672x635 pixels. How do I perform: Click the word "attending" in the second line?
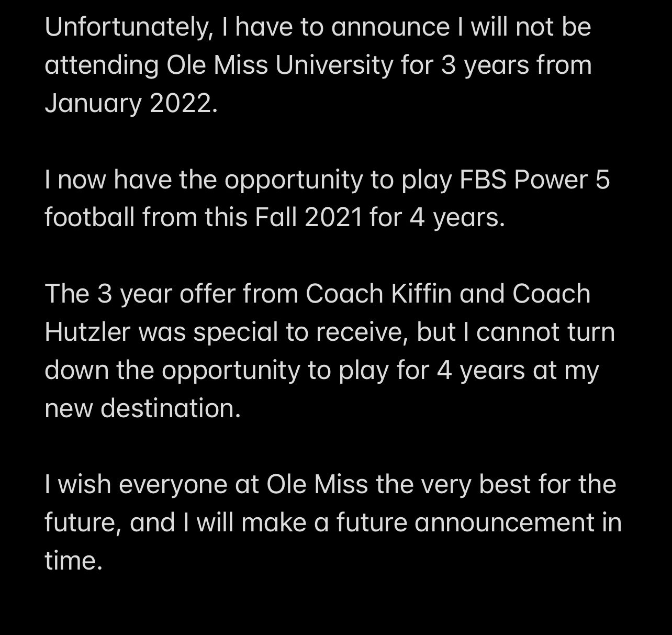[x=102, y=65]
